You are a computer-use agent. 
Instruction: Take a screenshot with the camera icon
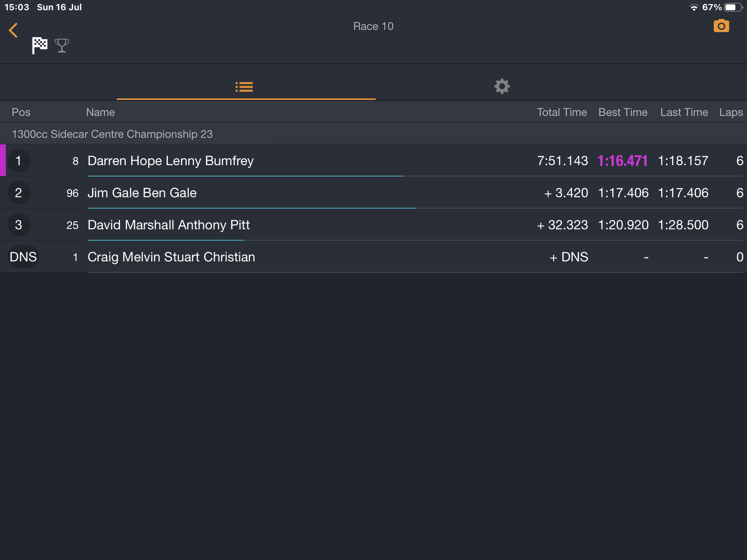tap(721, 26)
